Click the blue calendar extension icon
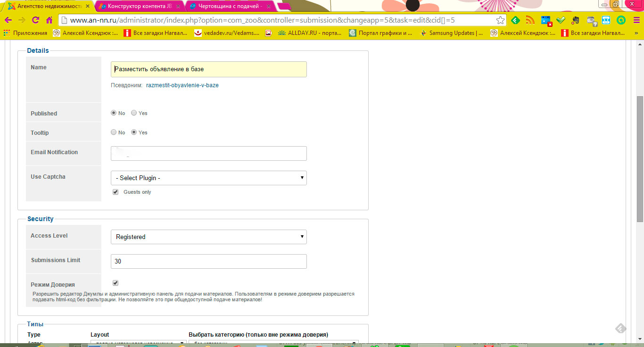The height and width of the screenshot is (347, 644). pyautogui.click(x=545, y=20)
